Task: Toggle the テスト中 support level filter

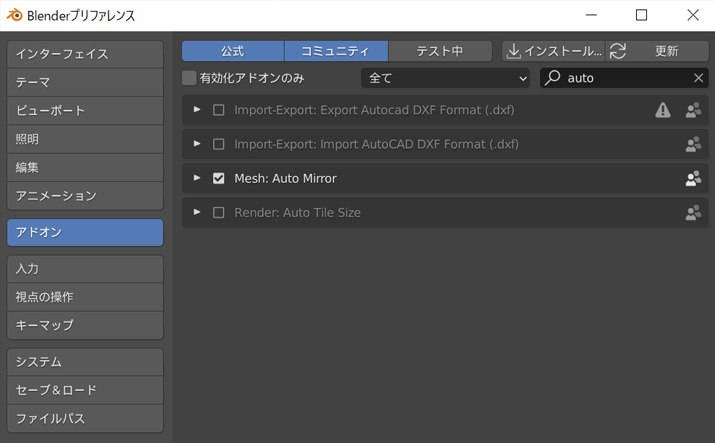Action: point(440,51)
